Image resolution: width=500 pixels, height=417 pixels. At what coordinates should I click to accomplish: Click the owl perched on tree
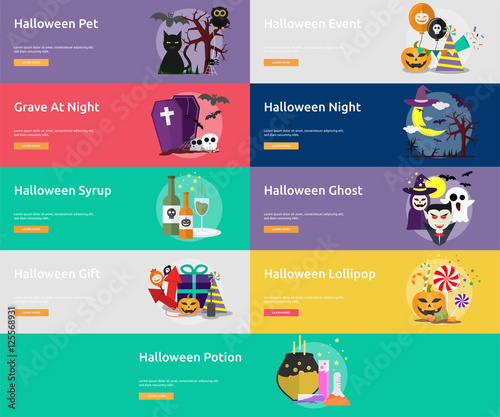219,18
